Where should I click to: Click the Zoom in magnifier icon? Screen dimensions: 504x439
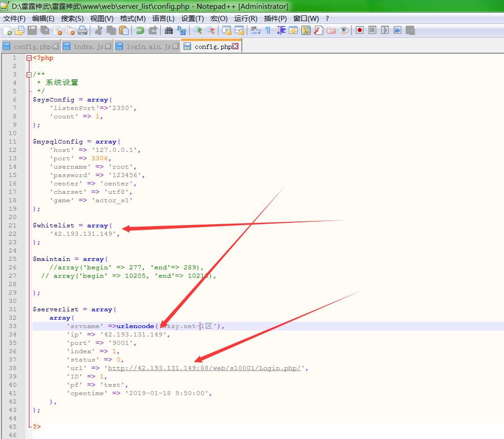pyautogui.click(x=198, y=31)
